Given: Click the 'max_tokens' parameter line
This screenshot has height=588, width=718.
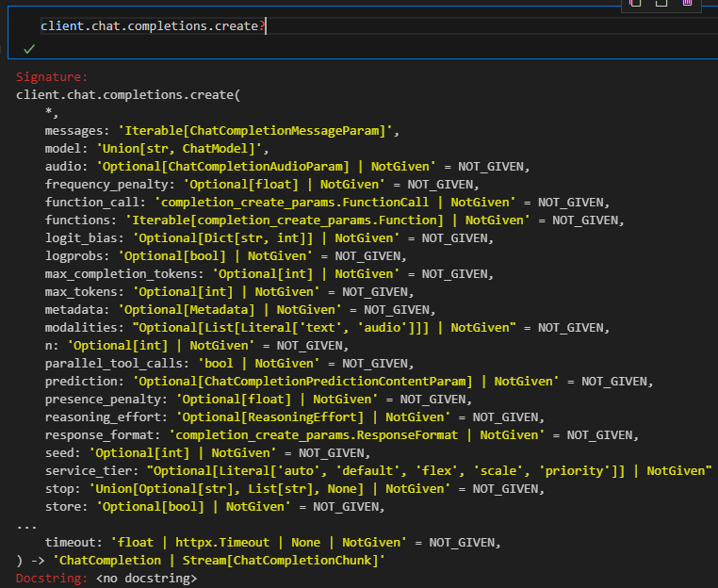Looking at the screenshot, I should 229,292.
